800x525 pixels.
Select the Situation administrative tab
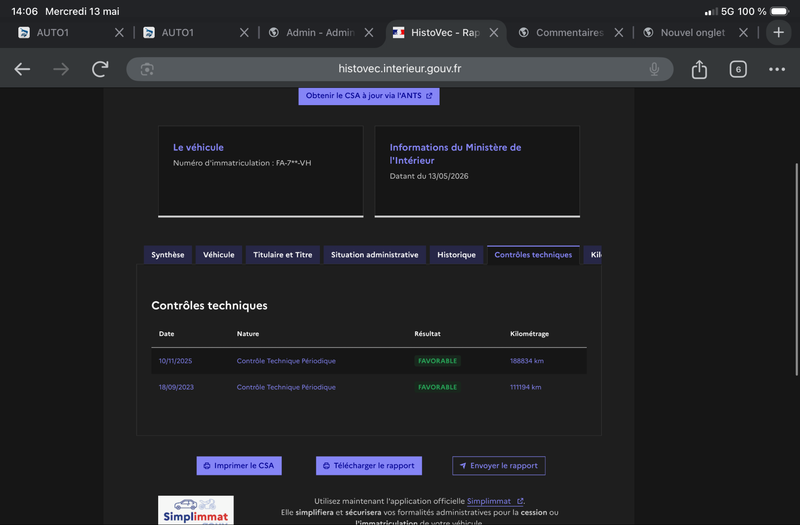point(374,255)
